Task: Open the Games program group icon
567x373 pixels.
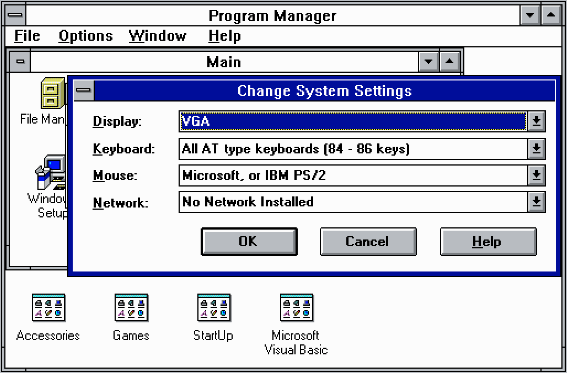Action: coord(131,308)
